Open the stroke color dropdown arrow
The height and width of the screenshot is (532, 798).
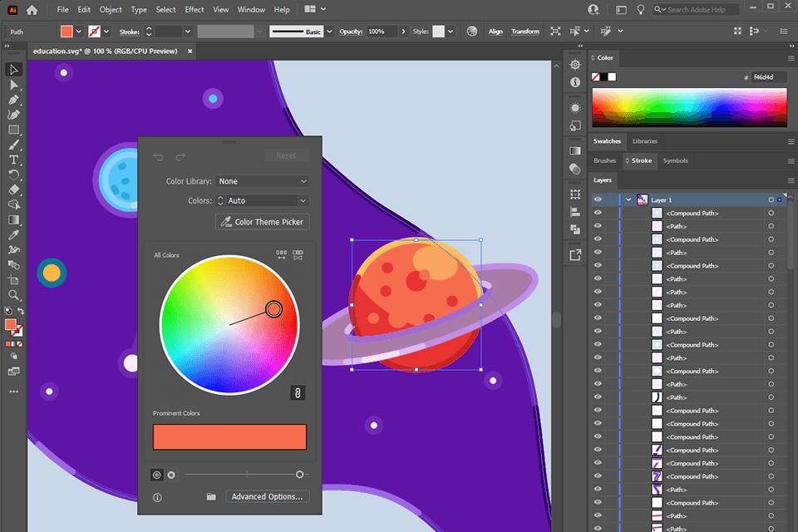(106, 32)
